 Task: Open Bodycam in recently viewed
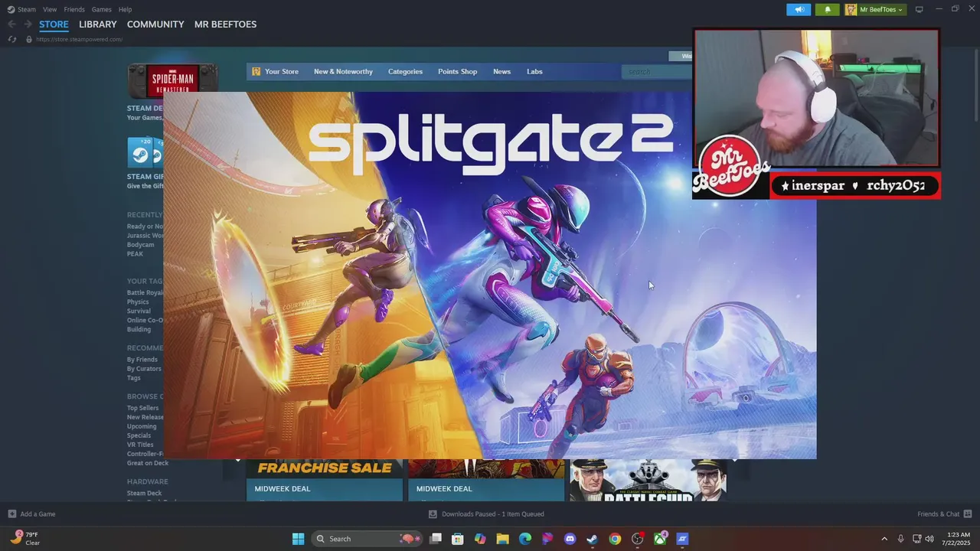141,245
